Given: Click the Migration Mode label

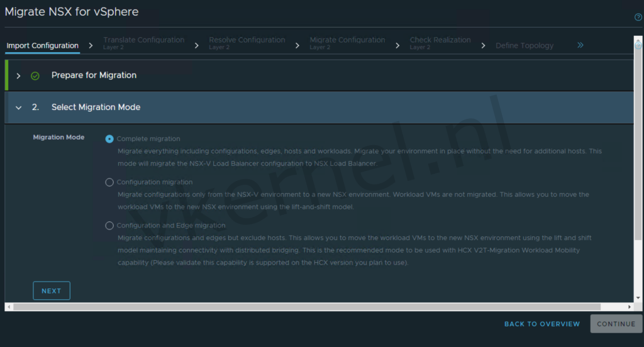Looking at the screenshot, I should 58,137.
